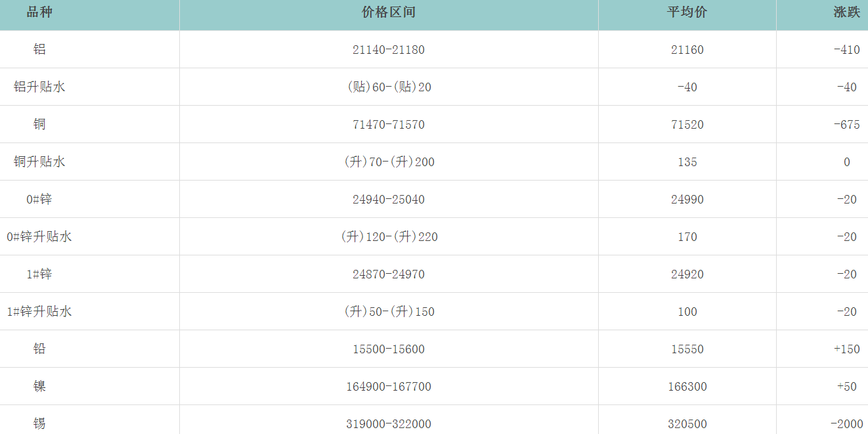Click the 1#锌 row label
Screen dimensions: 868x434
click(x=39, y=274)
